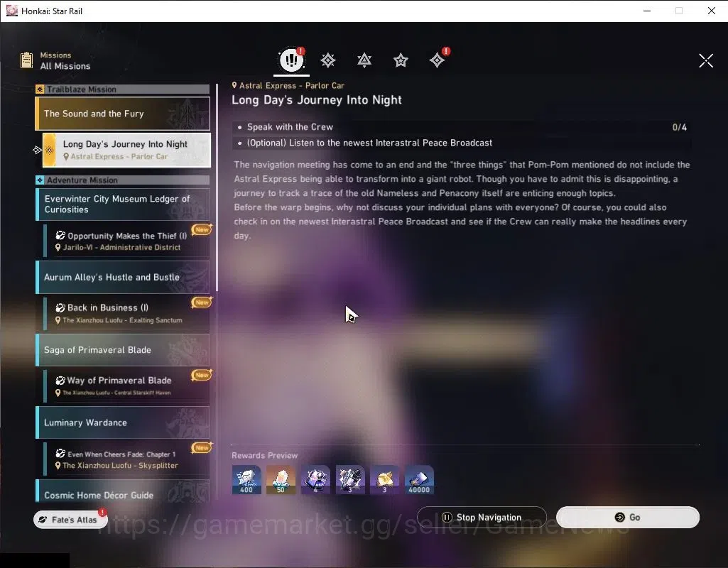Click the Astral Express - Parlor Car location pin
Screen dimensions: 728x568
click(x=234, y=85)
